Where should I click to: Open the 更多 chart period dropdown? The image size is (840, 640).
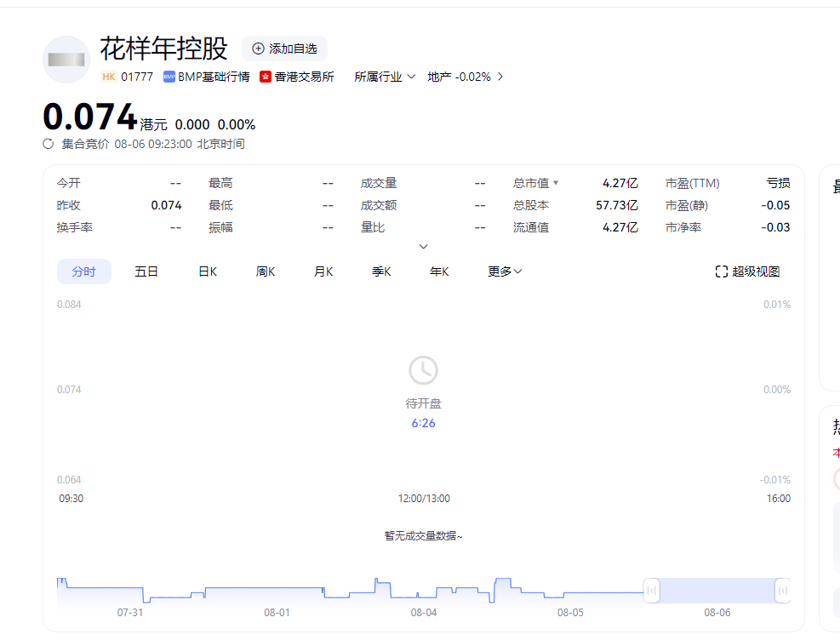coord(505,271)
